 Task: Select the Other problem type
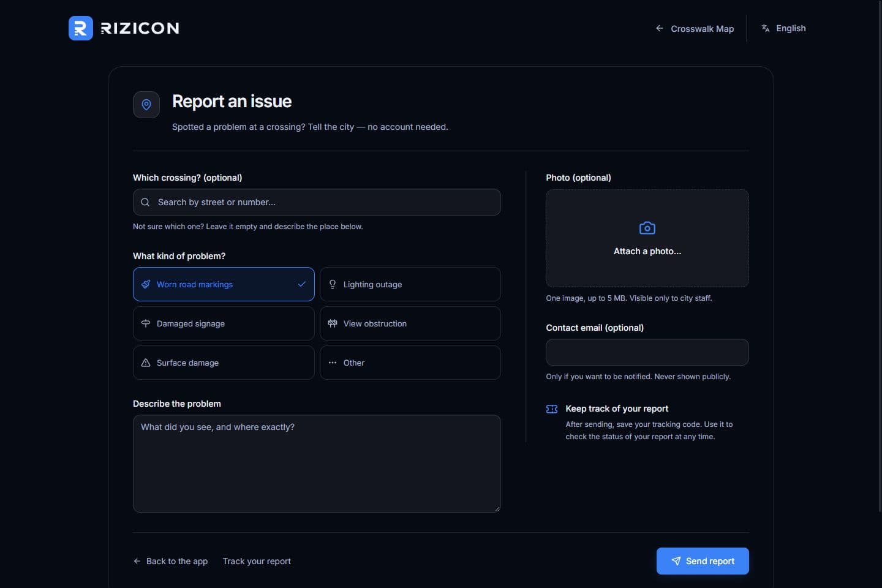click(x=410, y=363)
